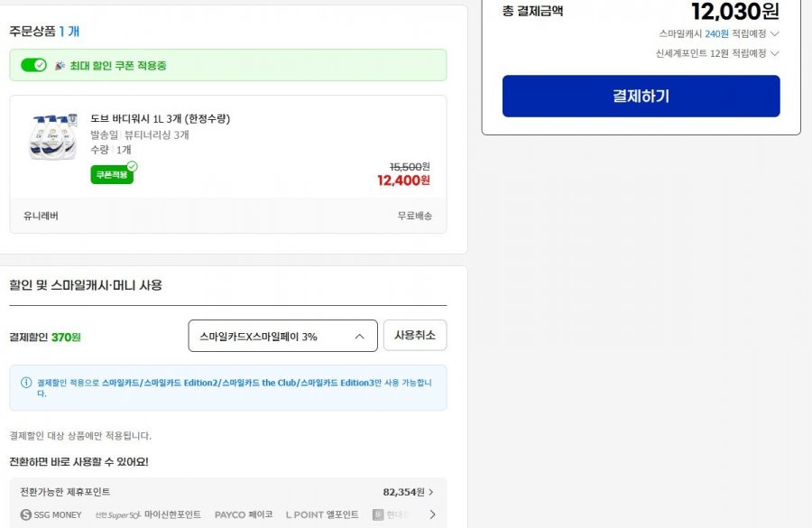Click the 무료배송 shipping label
The width and height of the screenshot is (812, 528).
(x=415, y=216)
